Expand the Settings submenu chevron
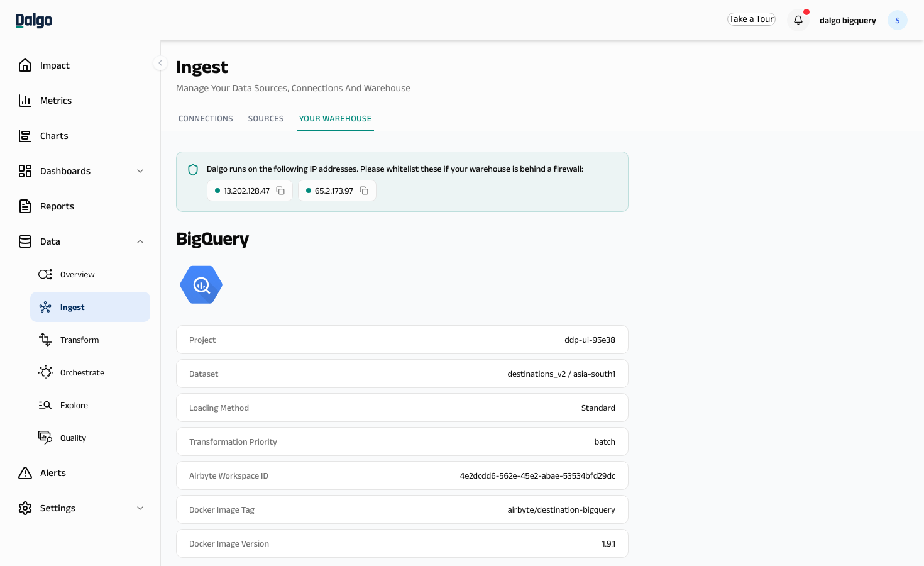924x566 pixels. click(x=140, y=508)
